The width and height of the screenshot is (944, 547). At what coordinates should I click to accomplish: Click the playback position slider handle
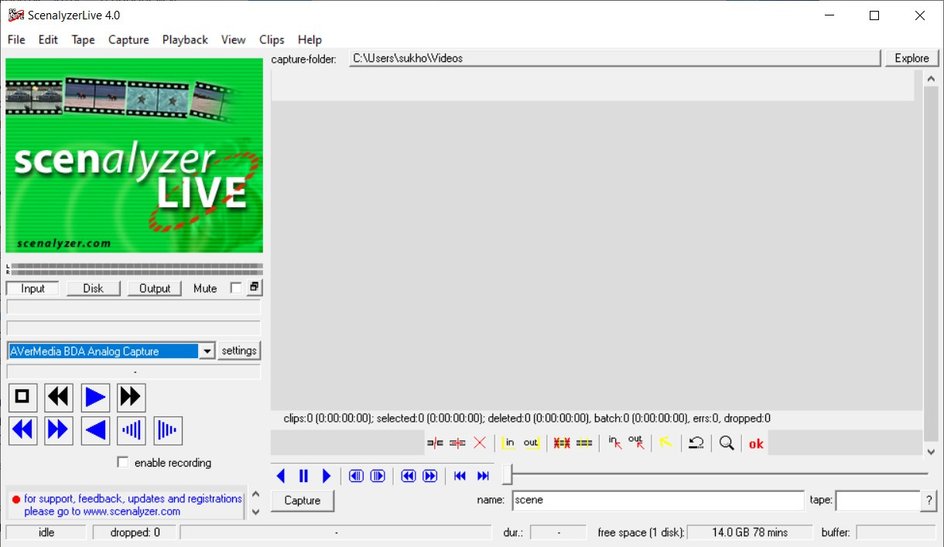coord(508,475)
